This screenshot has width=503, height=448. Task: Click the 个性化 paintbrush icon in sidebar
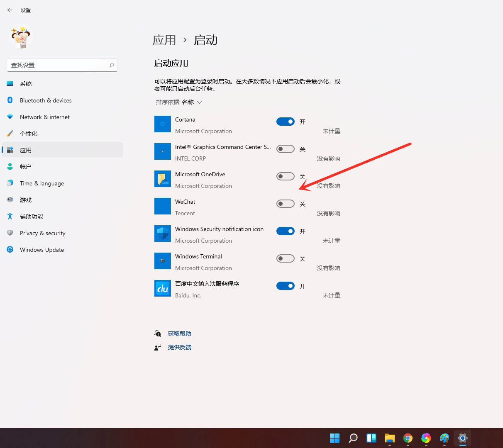click(x=10, y=134)
